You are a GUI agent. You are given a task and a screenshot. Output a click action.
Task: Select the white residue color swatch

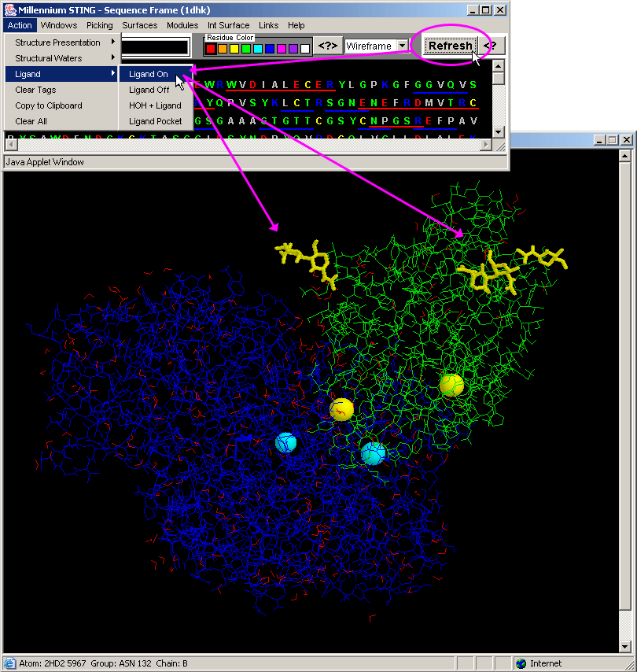tap(305, 50)
